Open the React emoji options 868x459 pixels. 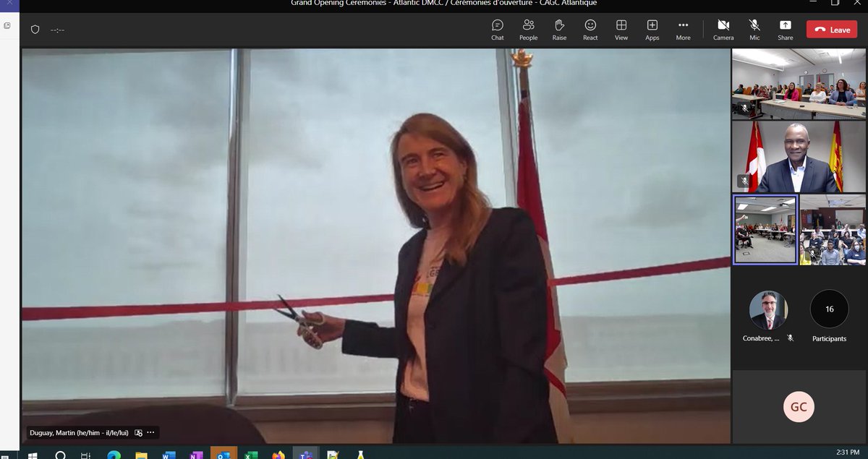coord(590,30)
